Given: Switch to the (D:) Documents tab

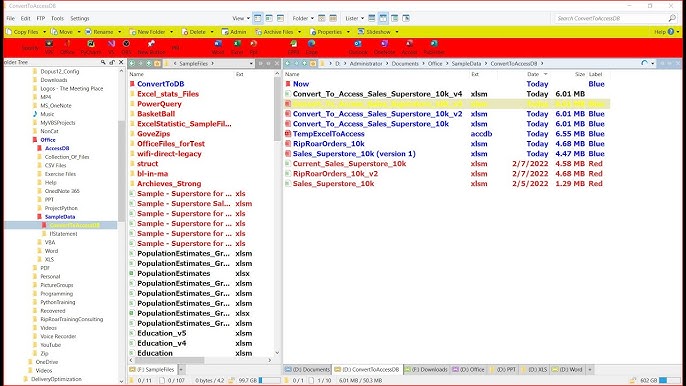Looking at the screenshot, I should [x=307, y=369].
